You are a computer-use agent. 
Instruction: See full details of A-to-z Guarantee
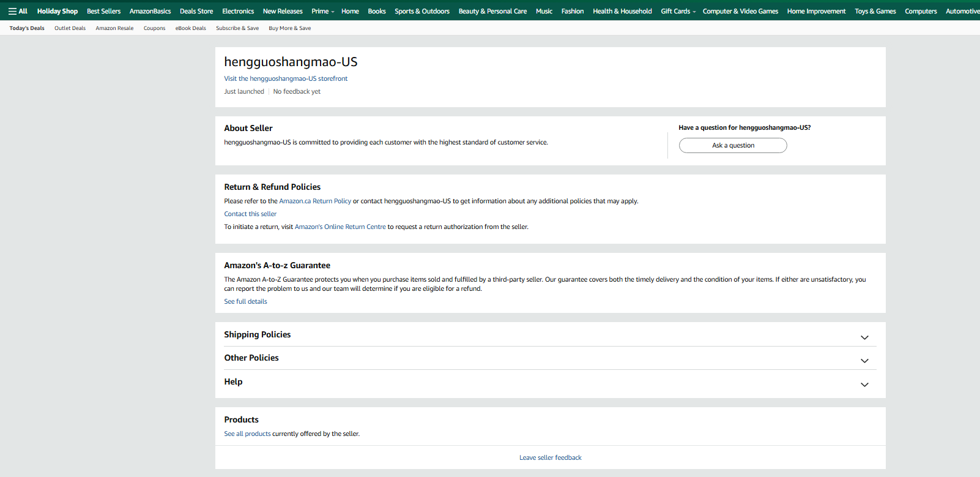(x=245, y=301)
